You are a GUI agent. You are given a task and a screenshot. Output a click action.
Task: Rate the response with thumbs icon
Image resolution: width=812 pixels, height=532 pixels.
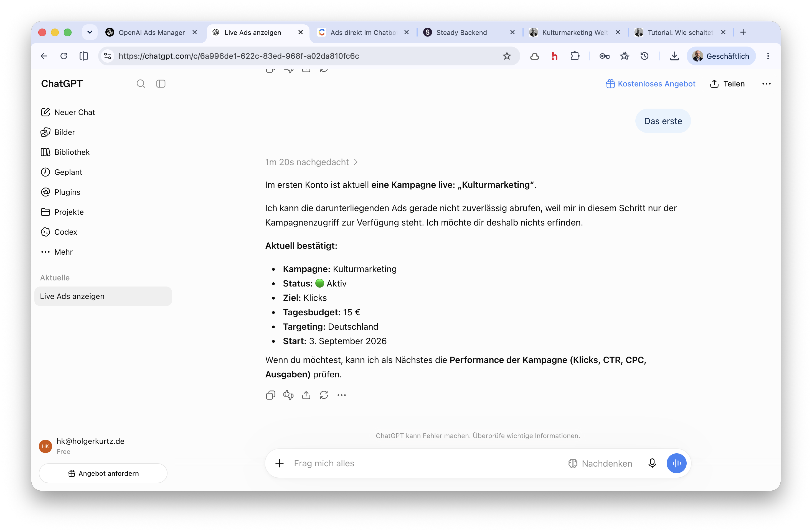tap(288, 395)
